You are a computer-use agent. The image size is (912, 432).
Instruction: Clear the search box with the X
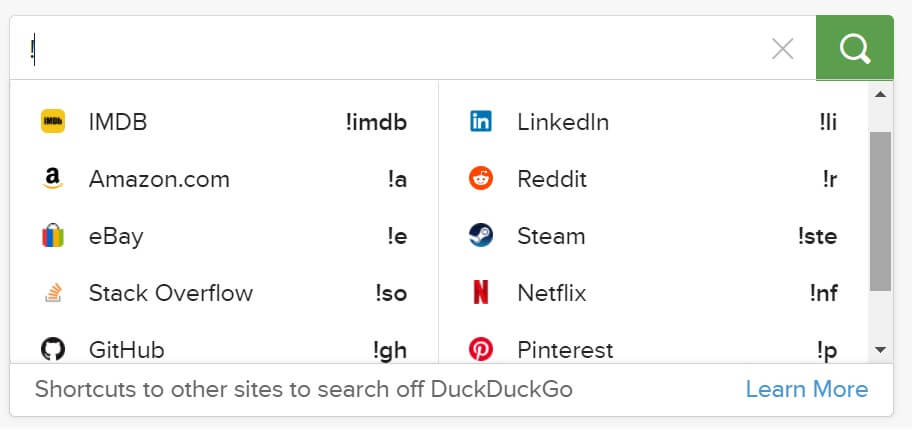tap(783, 49)
